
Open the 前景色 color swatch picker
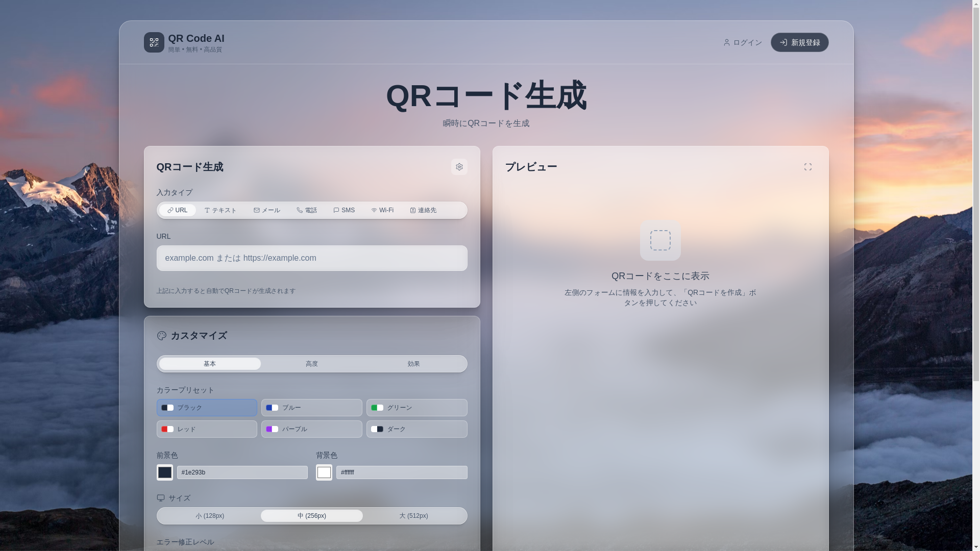click(164, 472)
